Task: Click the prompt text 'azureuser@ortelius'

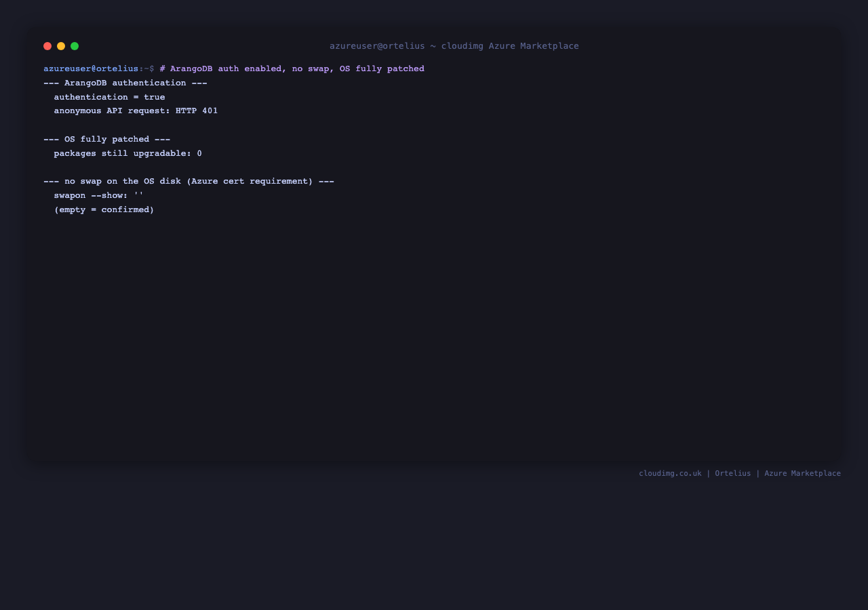Action: pyautogui.click(x=91, y=69)
